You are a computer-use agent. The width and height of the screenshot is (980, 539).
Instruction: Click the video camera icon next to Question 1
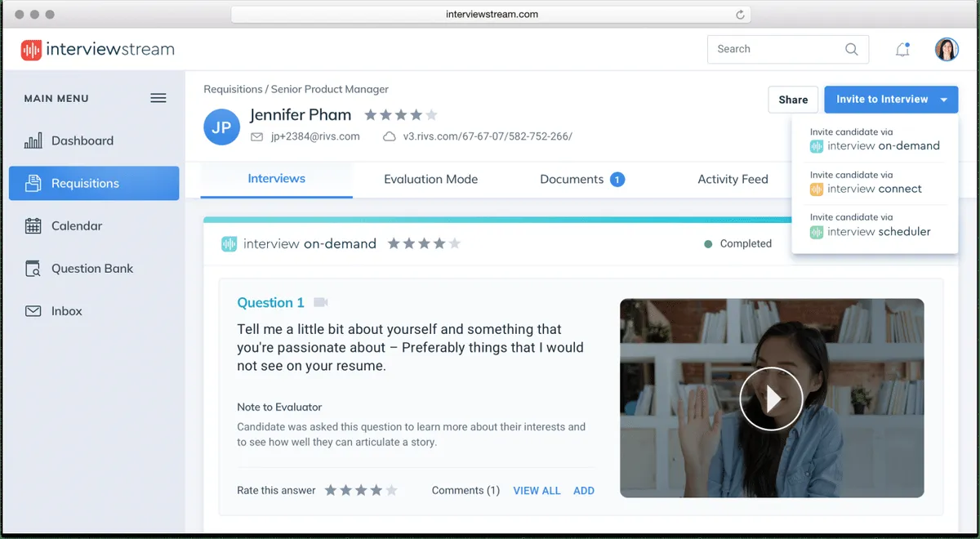click(x=321, y=302)
